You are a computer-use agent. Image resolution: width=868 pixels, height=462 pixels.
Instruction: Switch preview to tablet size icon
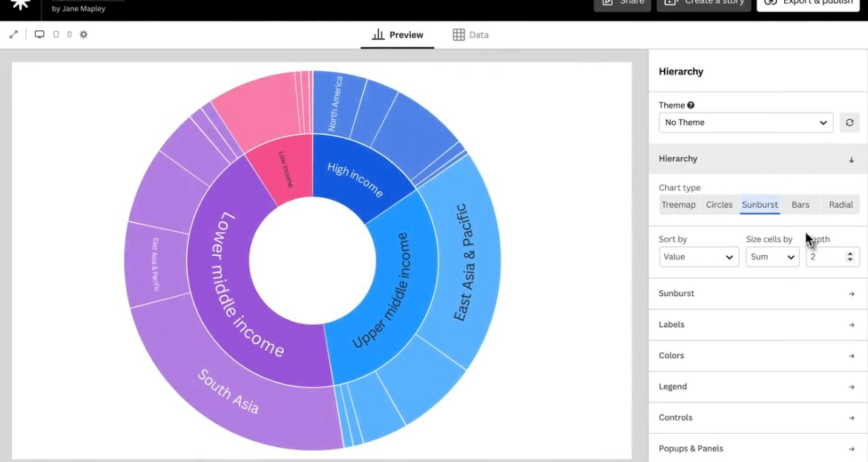tap(56, 35)
